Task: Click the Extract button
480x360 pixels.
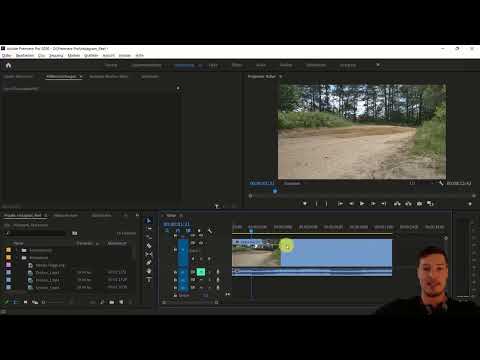Action: pos(408,203)
